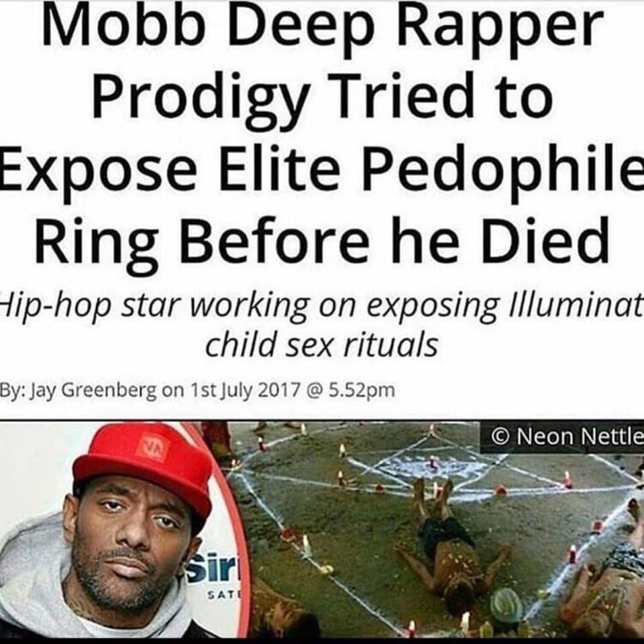This screenshot has height=644, width=644.
Task: Click the @ symbol in the byline
Action: (x=314, y=390)
